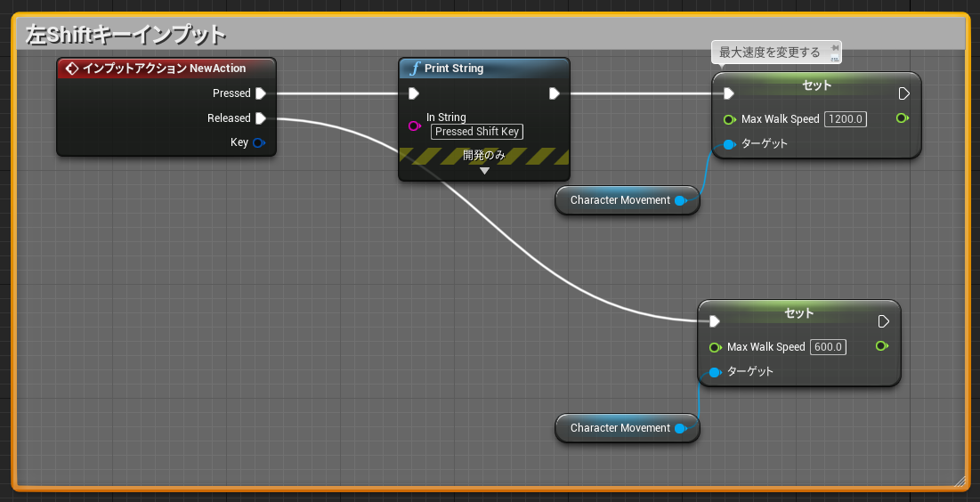Viewport: 980px width, 502px height.
Task: Select the セット title of the 1200.0 node
Action: click(x=817, y=85)
